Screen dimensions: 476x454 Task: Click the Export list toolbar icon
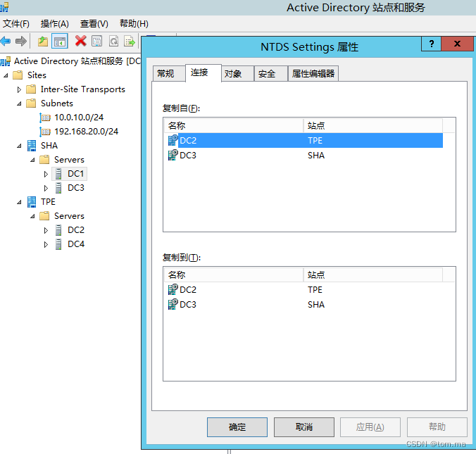tap(130, 41)
